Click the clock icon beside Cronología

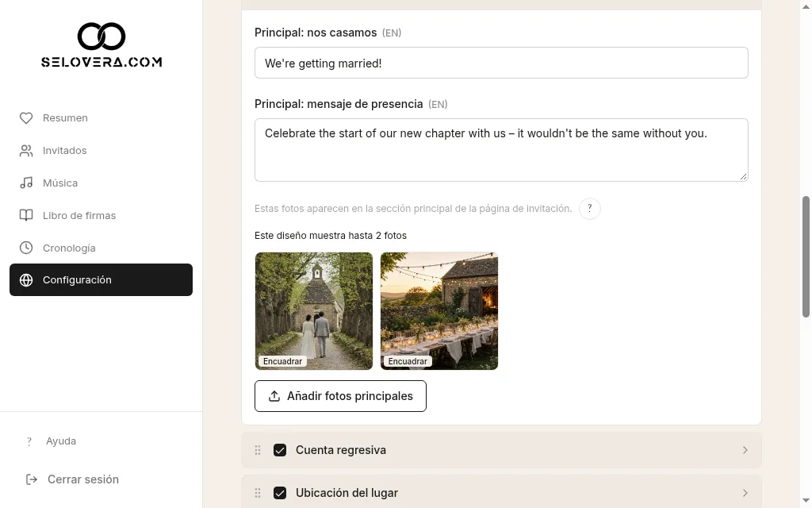pos(26,248)
